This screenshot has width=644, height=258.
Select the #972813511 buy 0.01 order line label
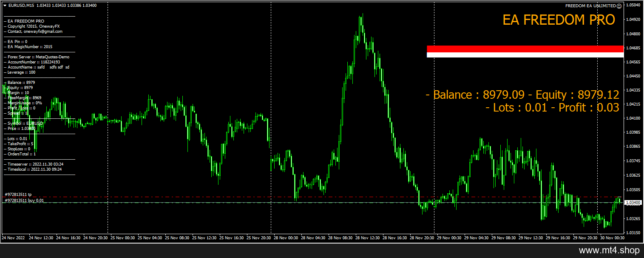click(24, 200)
